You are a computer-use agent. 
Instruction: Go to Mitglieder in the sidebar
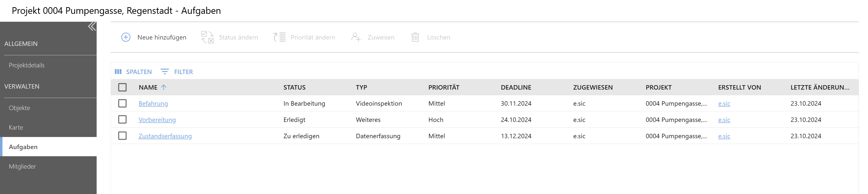(22, 166)
